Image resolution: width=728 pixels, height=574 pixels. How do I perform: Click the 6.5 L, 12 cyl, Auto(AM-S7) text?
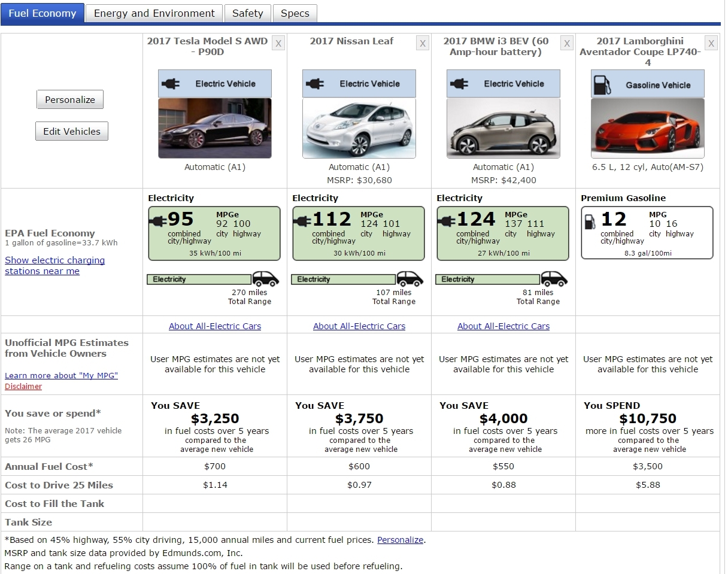coord(648,167)
